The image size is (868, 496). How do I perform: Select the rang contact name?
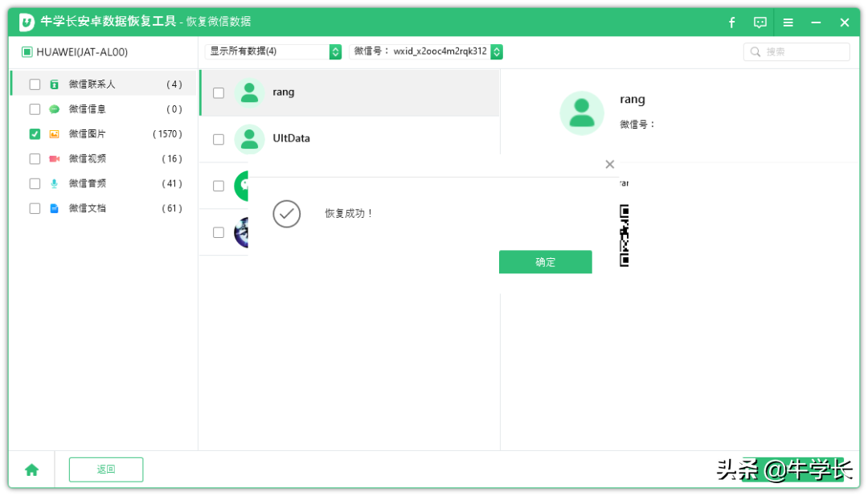tap(284, 92)
